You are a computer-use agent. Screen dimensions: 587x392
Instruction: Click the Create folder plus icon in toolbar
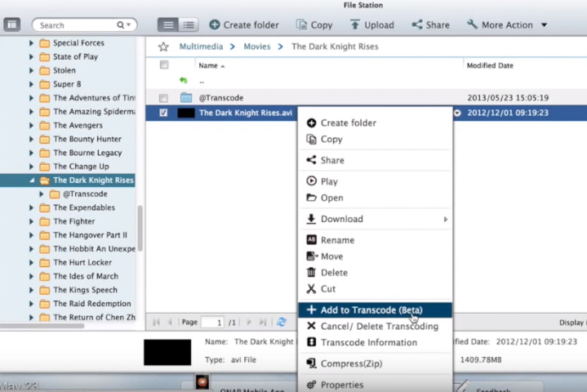215,25
